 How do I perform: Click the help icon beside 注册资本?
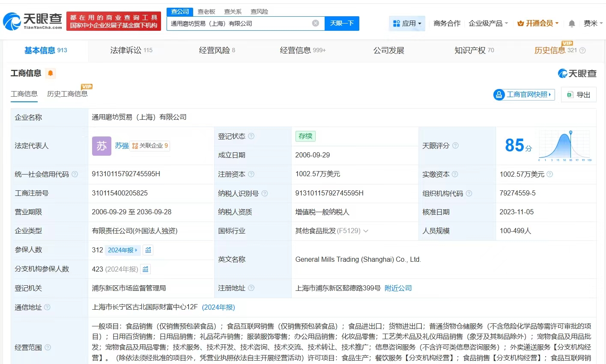[251, 174]
